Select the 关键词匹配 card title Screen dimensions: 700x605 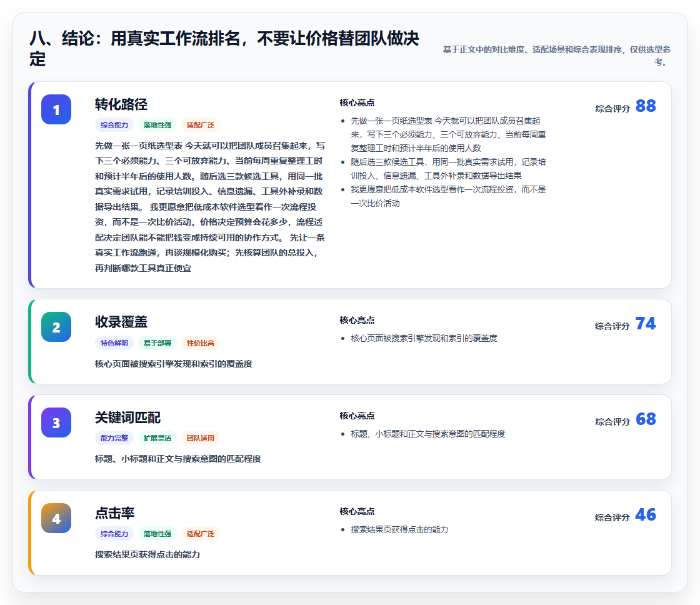pos(127,417)
